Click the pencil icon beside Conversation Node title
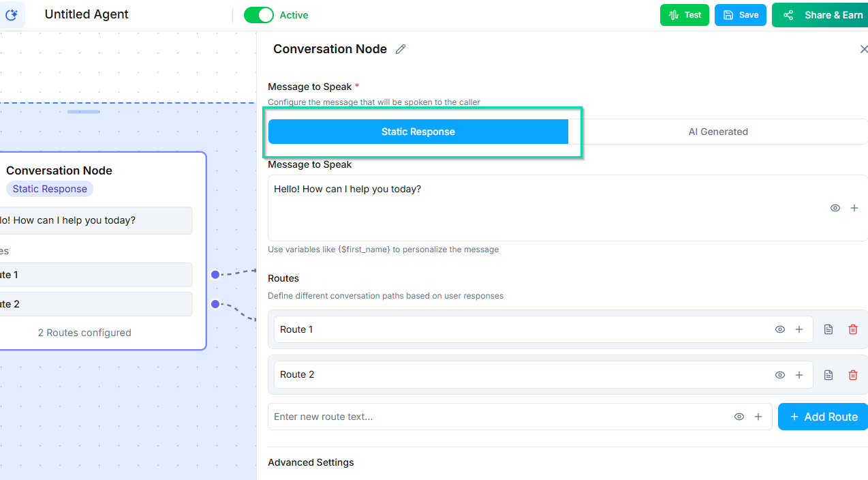The image size is (868, 480). [x=401, y=49]
